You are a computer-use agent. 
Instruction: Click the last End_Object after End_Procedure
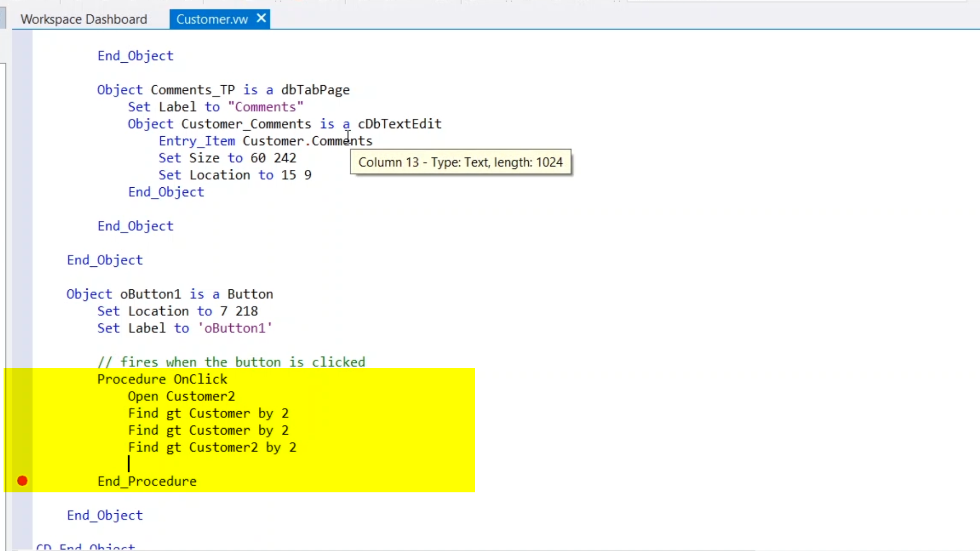tap(105, 515)
